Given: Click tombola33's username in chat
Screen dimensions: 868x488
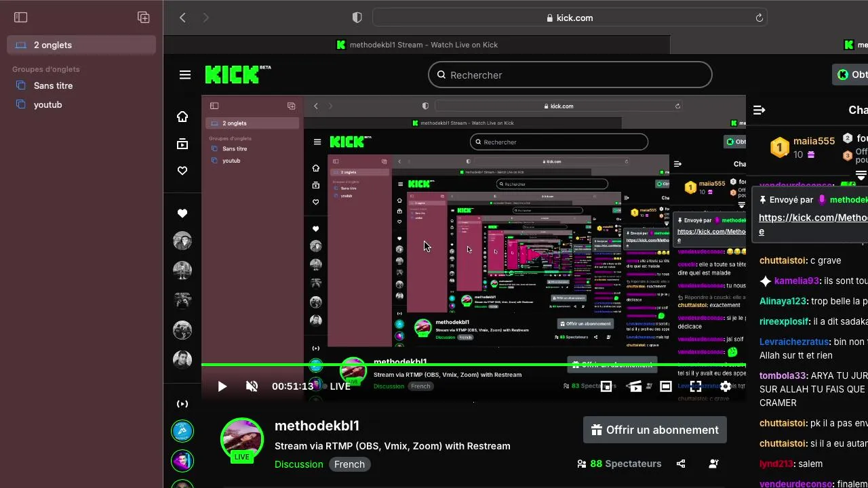Looking at the screenshot, I should [x=783, y=375].
